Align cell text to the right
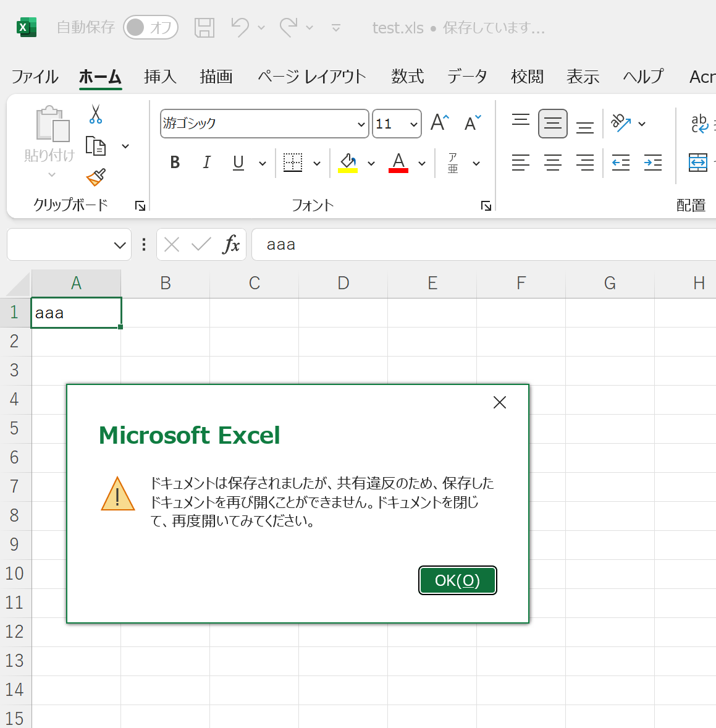The height and width of the screenshot is (728, 716). tap(584, 163)
